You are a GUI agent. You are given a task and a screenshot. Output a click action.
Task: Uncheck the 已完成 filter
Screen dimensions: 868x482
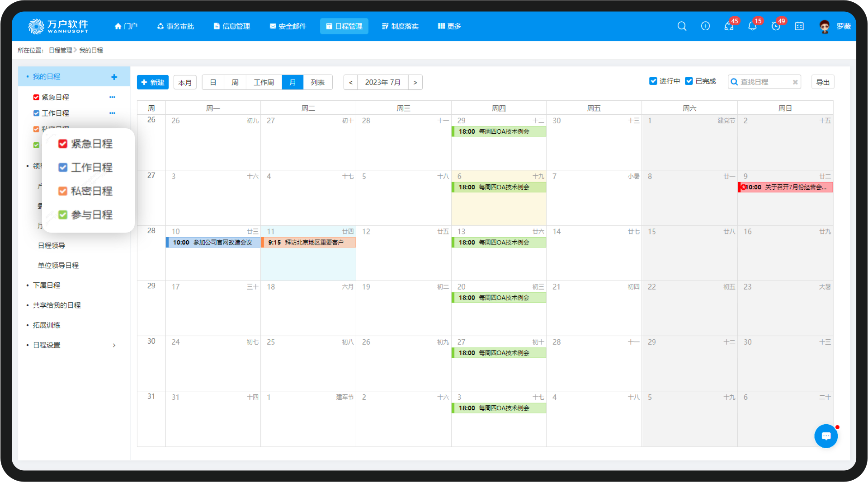tap(689, 81)
